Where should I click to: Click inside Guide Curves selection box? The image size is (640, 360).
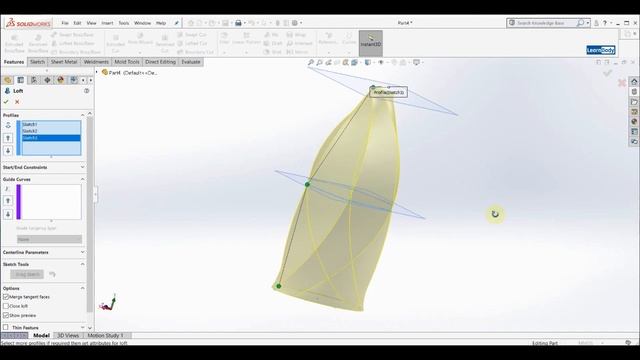(51, 202)
